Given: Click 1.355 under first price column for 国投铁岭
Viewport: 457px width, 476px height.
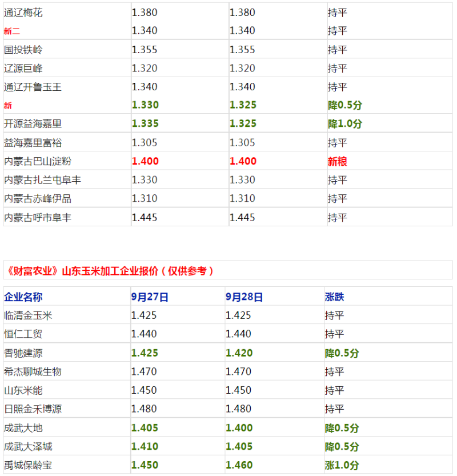Looking at the screenshot, I should 145,50.
